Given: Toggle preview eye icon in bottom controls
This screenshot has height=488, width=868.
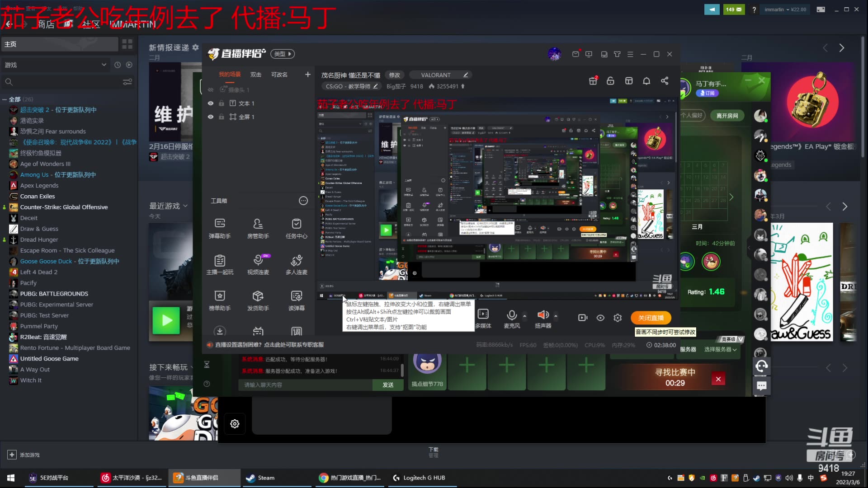Looking at the screenshot, I should 600,318.
